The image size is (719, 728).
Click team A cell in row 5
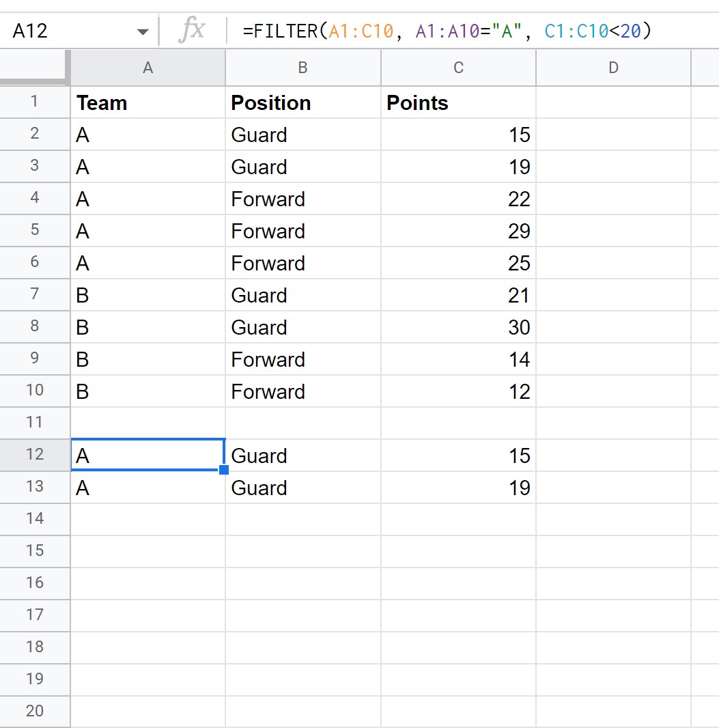coord(147,231)
